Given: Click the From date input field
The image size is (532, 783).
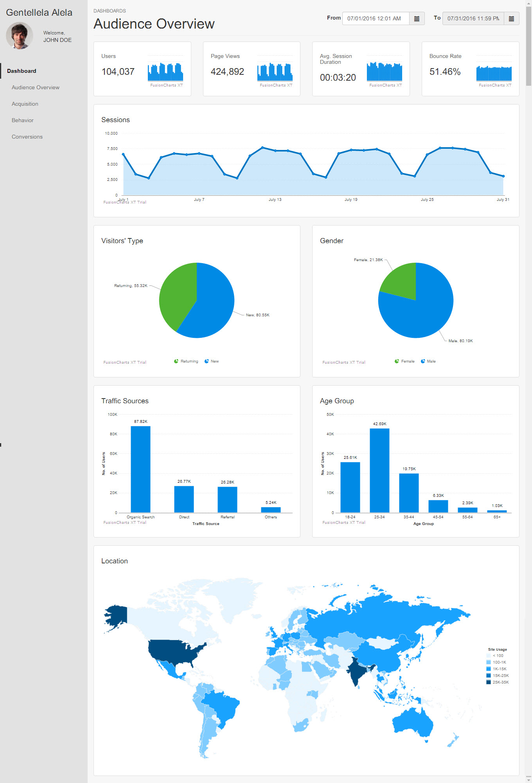Looking at the screenshot, I should [x=376, y=18].
